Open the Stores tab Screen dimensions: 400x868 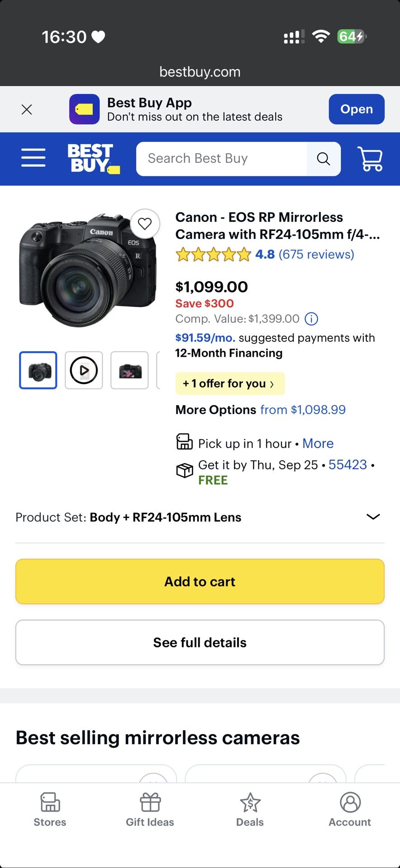(x=50, y=809)
